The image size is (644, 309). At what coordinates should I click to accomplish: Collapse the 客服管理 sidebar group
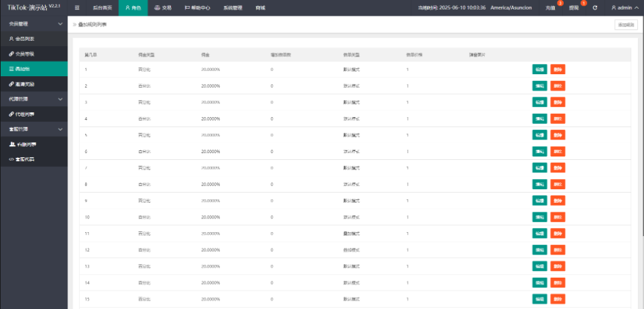point(33,129)
